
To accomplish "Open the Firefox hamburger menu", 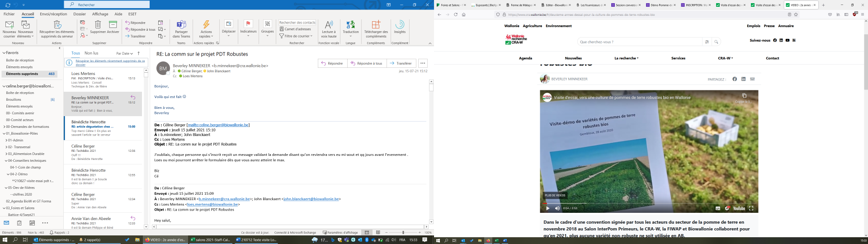I will [863, 14].
